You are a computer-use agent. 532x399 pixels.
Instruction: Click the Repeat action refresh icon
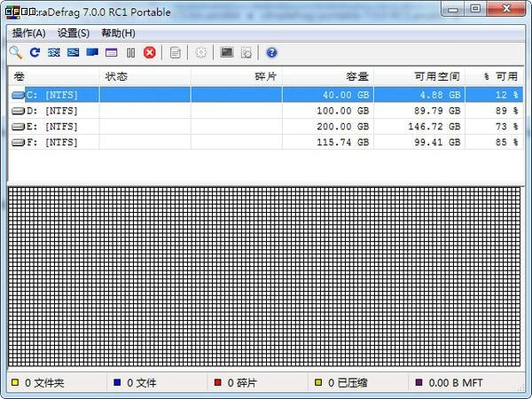(35, 52)
